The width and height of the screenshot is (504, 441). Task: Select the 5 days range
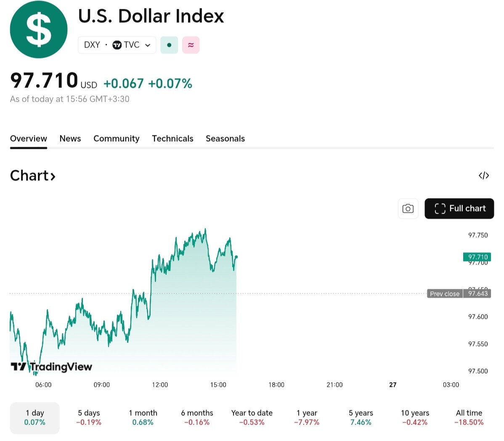pos(89,417)
